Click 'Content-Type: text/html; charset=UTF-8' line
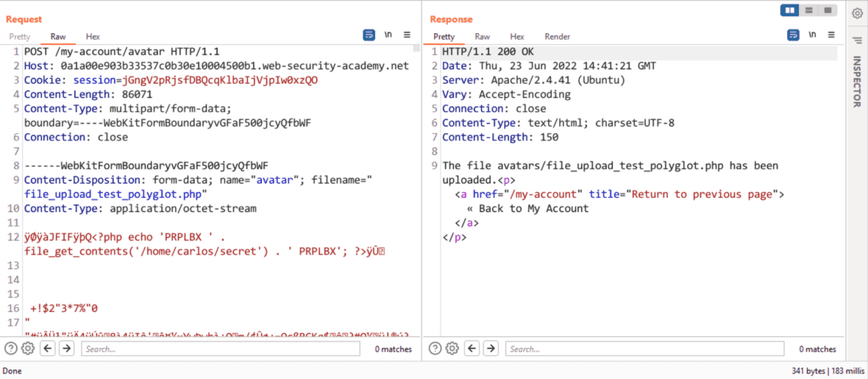 558,122
